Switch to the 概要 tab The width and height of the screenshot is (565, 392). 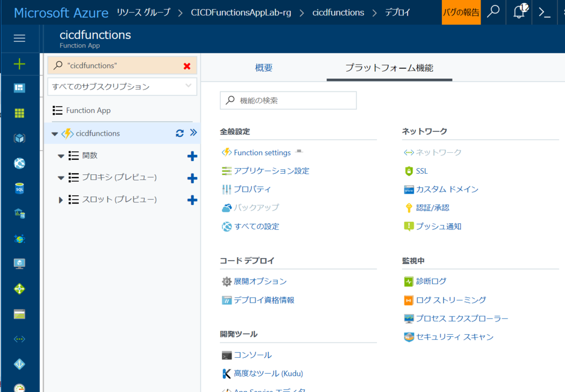264,68
